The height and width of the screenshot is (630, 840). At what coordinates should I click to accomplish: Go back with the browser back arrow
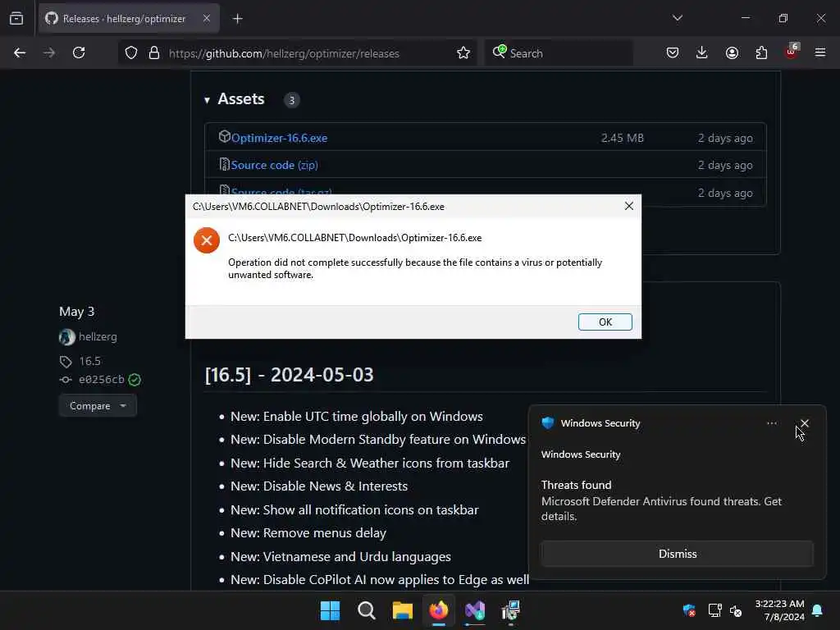[20, 53]
